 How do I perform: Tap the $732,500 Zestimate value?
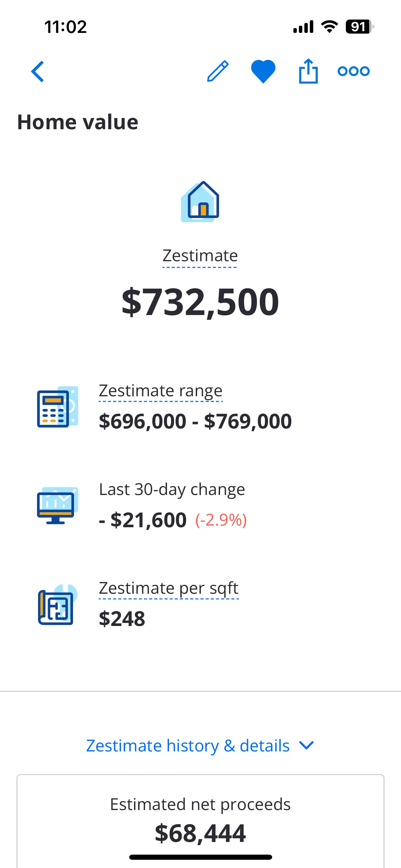point(200,302)
